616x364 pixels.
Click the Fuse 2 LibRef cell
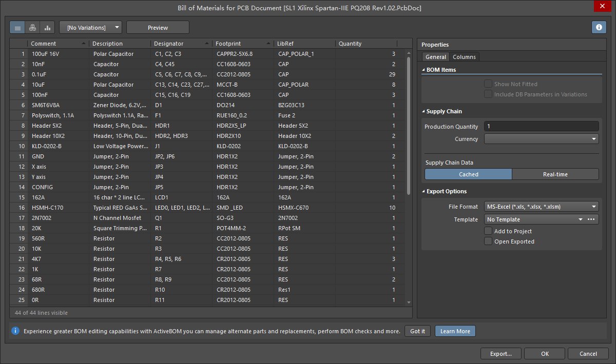[x=304, y=115]
